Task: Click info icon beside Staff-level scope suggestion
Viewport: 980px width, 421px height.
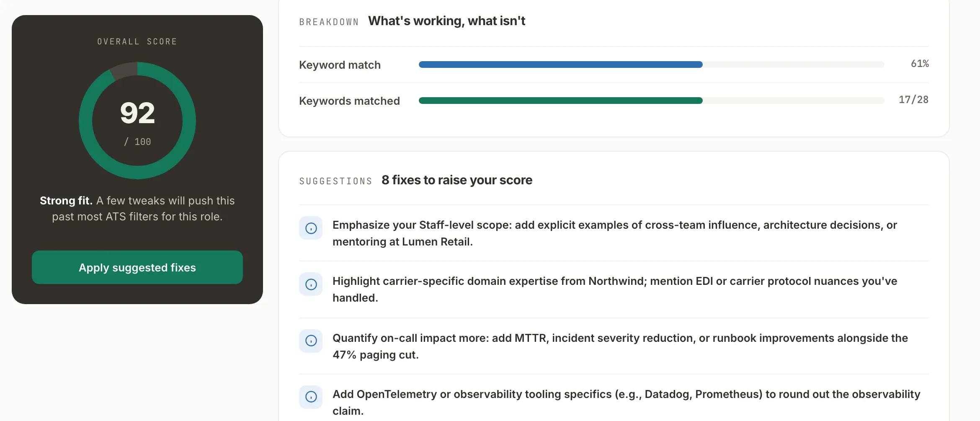Action: tap(311, 228)
